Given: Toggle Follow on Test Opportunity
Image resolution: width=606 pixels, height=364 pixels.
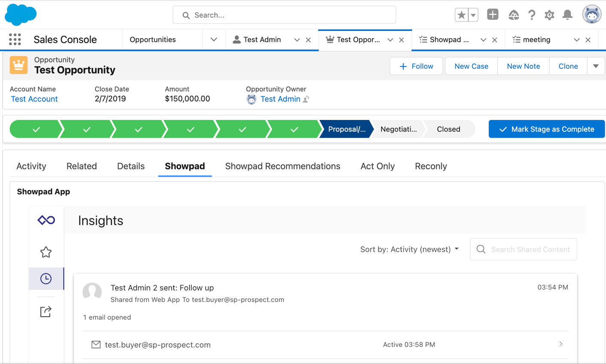Looking at the screenshot, I should (x=416, y=66).
